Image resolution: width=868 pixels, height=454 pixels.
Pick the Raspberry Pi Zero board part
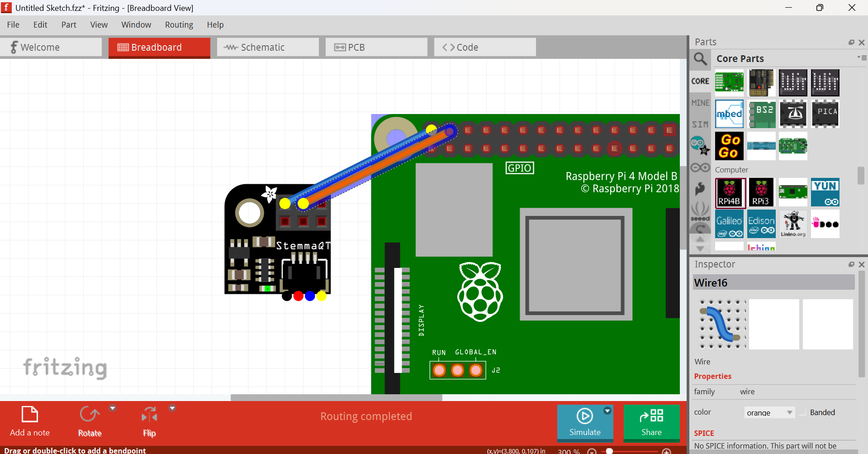[x=793, y=192]
